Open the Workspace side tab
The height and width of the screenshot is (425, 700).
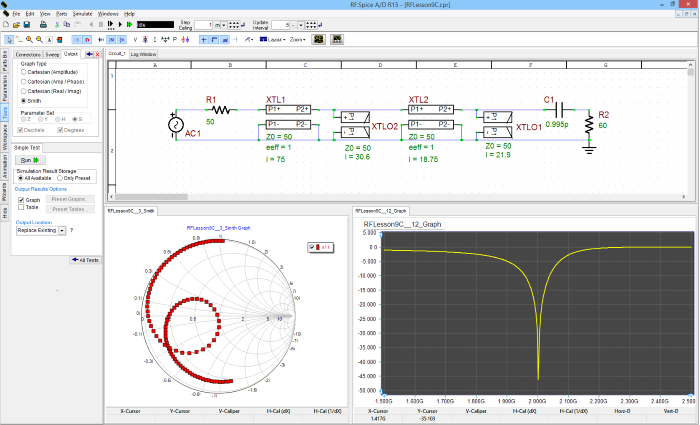click(5, 137)
